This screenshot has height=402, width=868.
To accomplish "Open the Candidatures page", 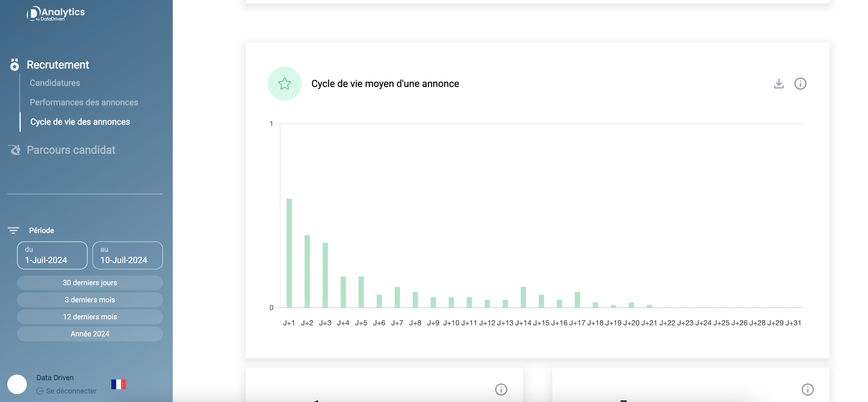I will tap(55, 83).
